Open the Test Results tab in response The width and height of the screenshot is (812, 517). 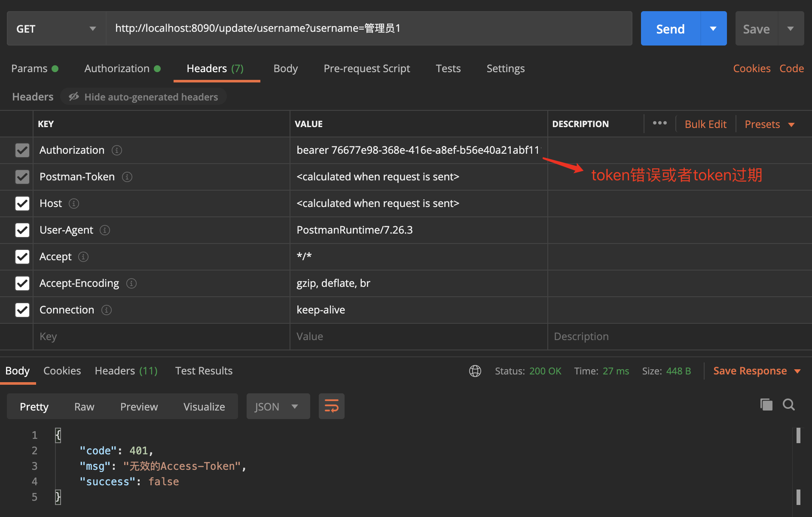204,371
